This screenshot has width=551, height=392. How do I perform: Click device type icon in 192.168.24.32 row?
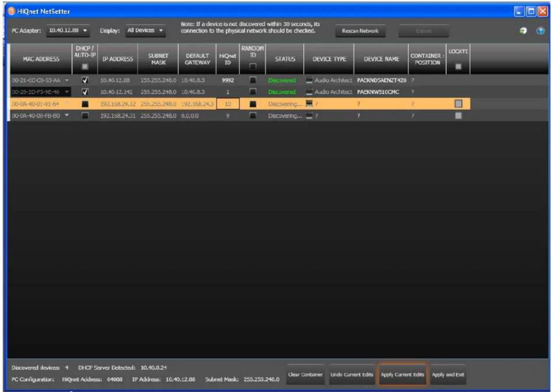point(310,104)
